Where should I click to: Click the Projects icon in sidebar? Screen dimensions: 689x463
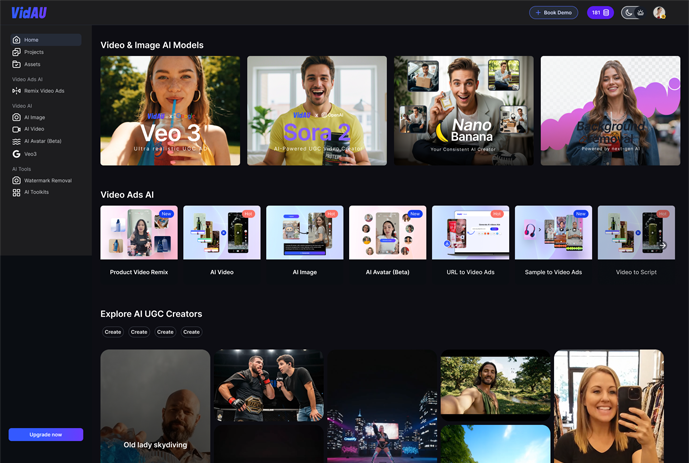(x=16, y=52)
